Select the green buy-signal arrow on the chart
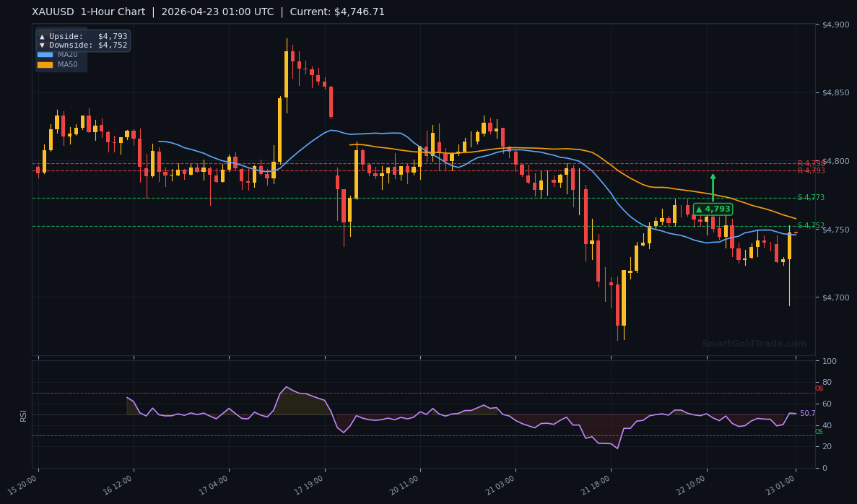This screenshot has width=857, height=504. (x=713, y=189)
